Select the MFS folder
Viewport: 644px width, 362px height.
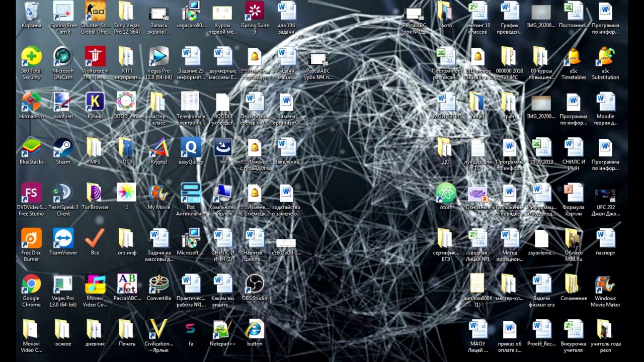click(95, 151)
